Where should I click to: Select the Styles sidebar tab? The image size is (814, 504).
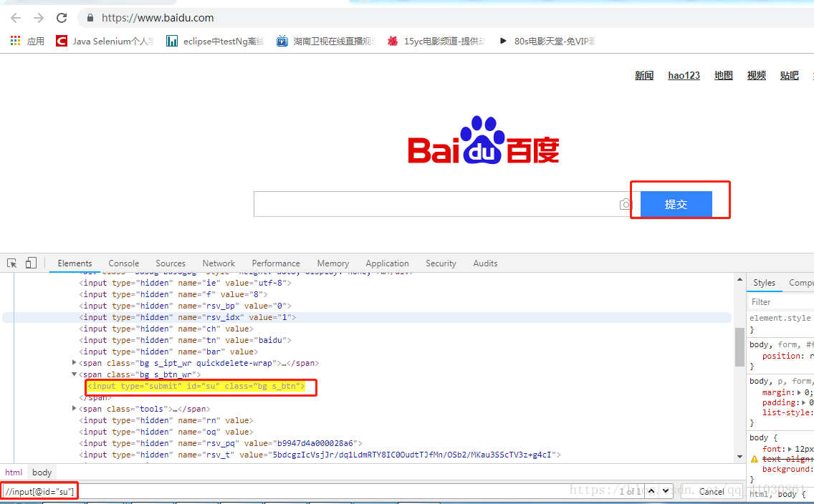click(x=764, y=283)
